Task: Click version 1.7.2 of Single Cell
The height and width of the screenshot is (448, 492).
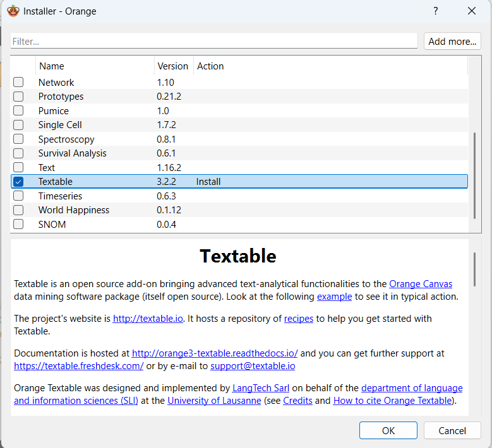Action: point(166,125)
